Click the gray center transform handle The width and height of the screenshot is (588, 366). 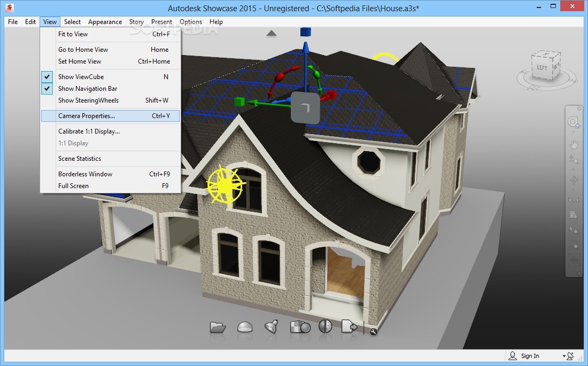[305, 108]
